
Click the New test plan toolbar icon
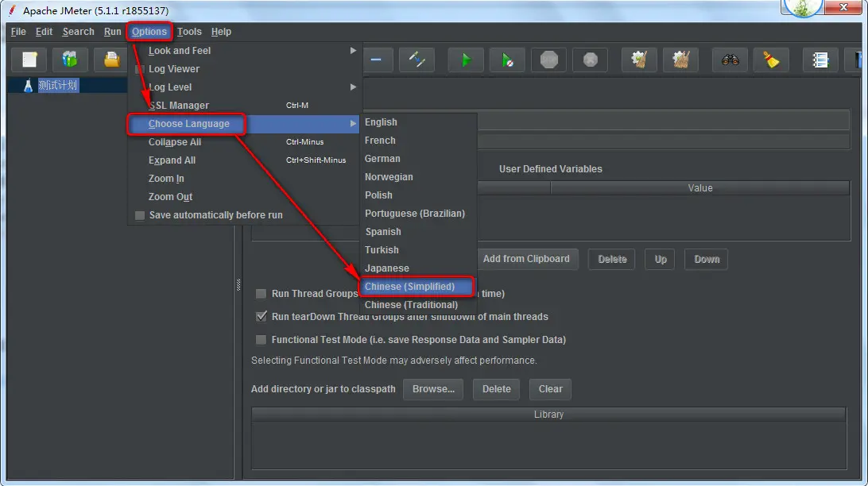point(29,59)
